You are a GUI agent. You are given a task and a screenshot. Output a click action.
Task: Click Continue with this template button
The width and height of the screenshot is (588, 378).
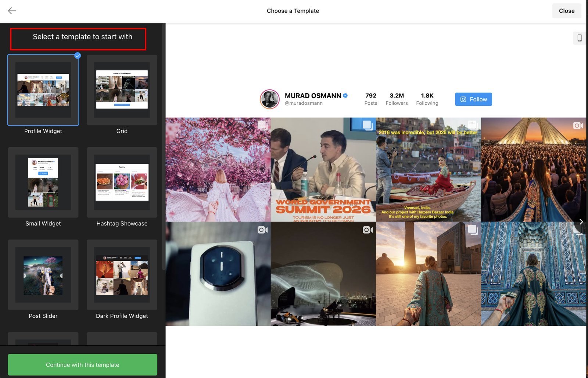[82, 365]
